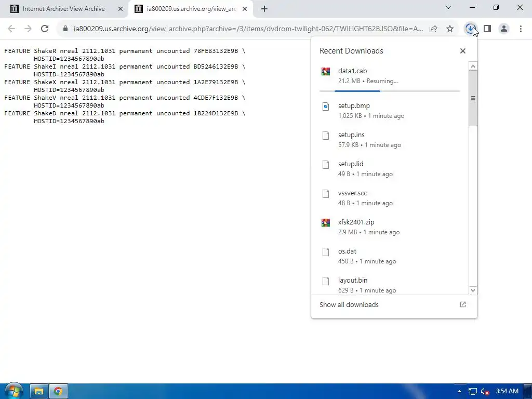The width and height of the screenshot is (532, 399).
Task: Click the downloads list scrollbar thumb
Action: coord(473,98)
